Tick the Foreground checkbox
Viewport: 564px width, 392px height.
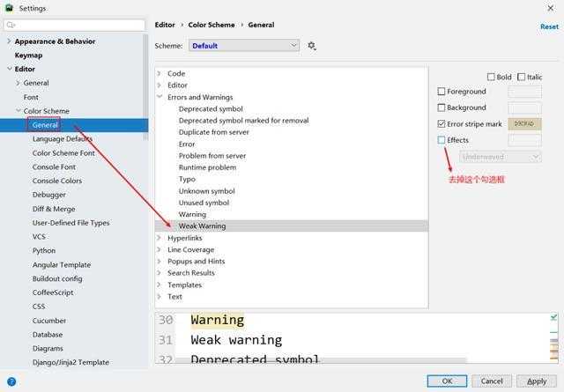(x=442, y=92)
